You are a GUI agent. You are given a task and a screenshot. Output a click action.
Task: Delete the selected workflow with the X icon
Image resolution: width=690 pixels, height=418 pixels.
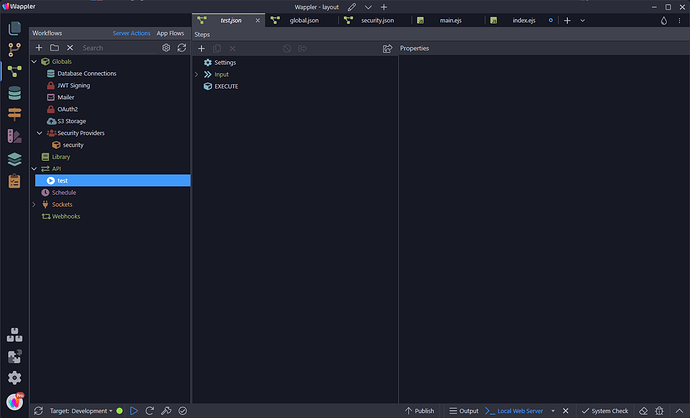point(70,48)
